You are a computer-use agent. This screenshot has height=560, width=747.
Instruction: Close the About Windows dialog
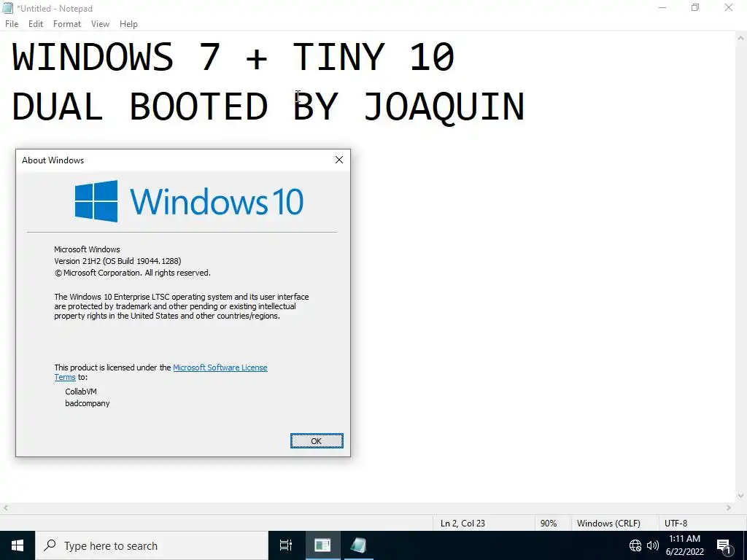[339, 160]
